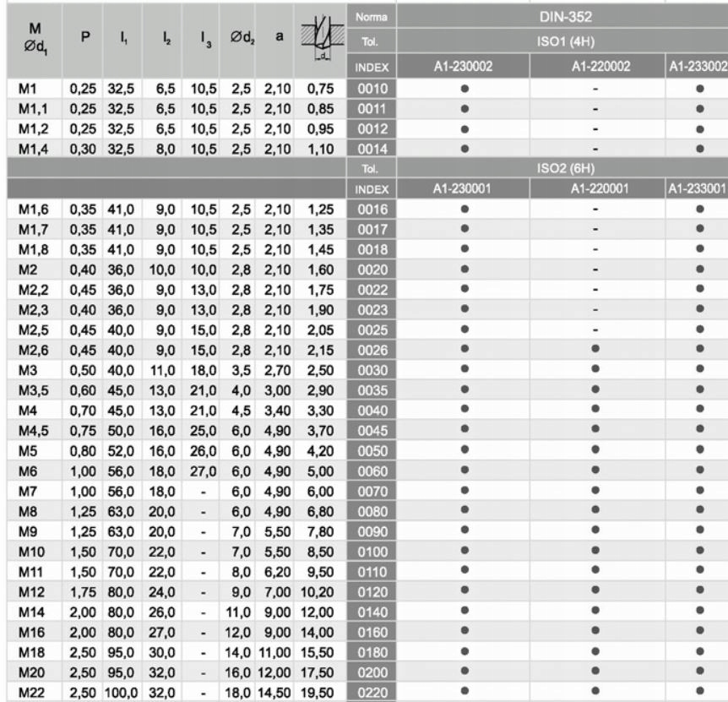Image resolution: width=728 pixels, height=702 pixels.
Task: Select the M1,4 thread size label
Action: tap(33, 149)
